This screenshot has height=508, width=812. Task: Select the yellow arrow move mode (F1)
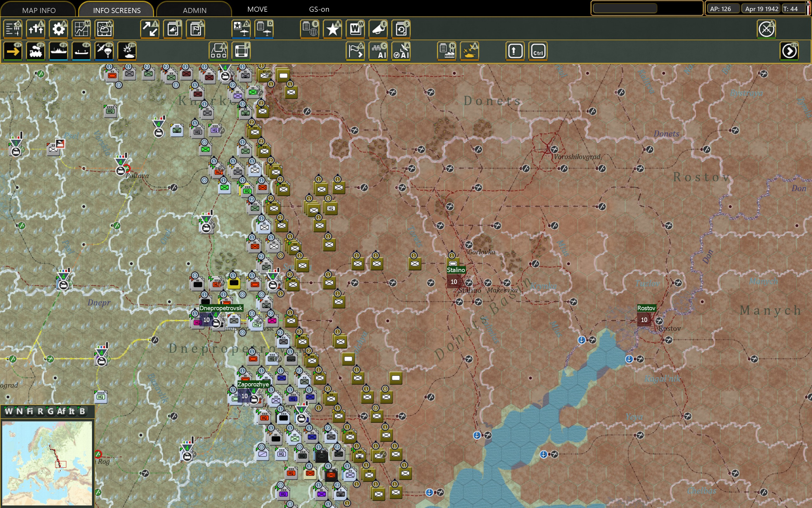coord(13,51)
